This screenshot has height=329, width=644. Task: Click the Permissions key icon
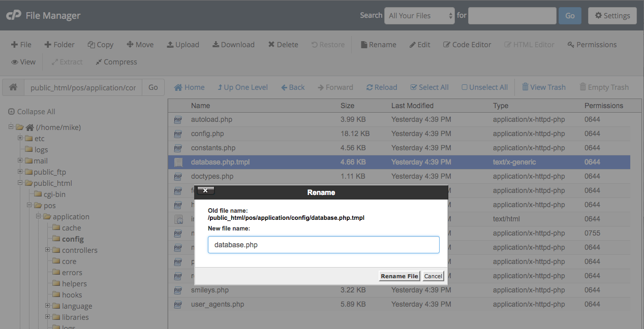coord(571,45)
